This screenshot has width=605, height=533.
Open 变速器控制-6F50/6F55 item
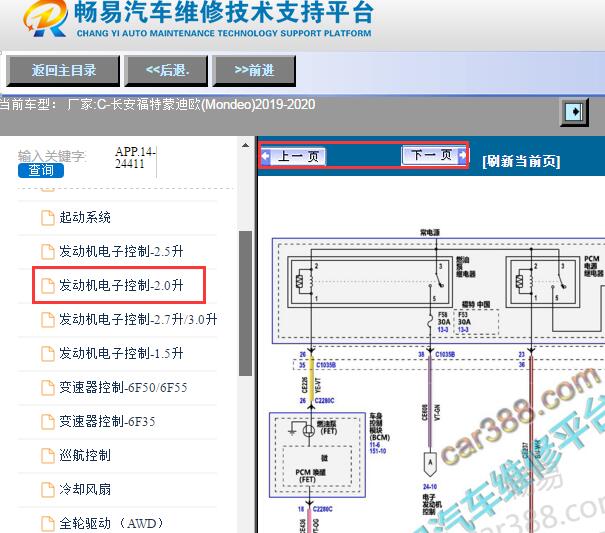click(123, 387)
